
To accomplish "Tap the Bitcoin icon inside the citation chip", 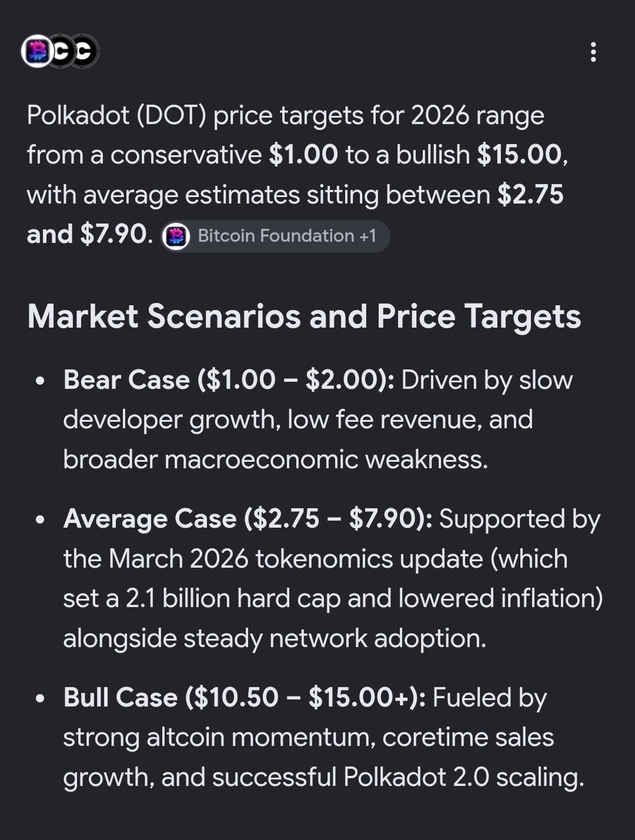I will [176, 236].
